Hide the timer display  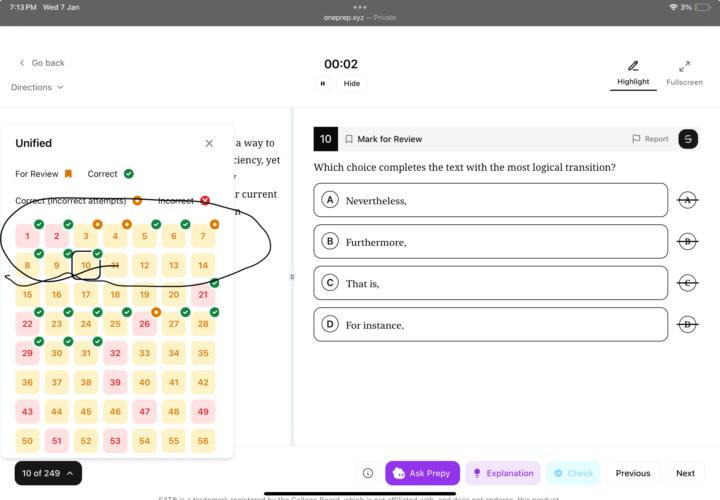coord(352,84)
